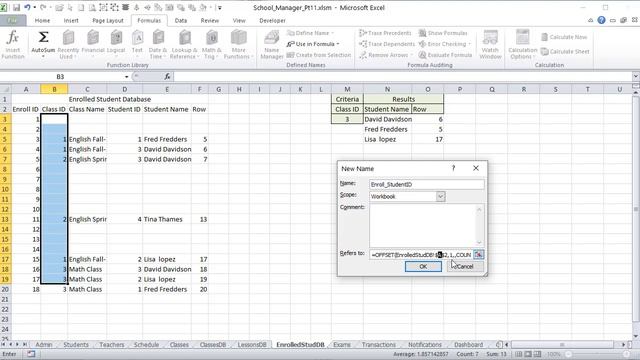The width and height of the screenshot is (640, 360).
Task: Close the New Name dialog
Action: [476, 168]
